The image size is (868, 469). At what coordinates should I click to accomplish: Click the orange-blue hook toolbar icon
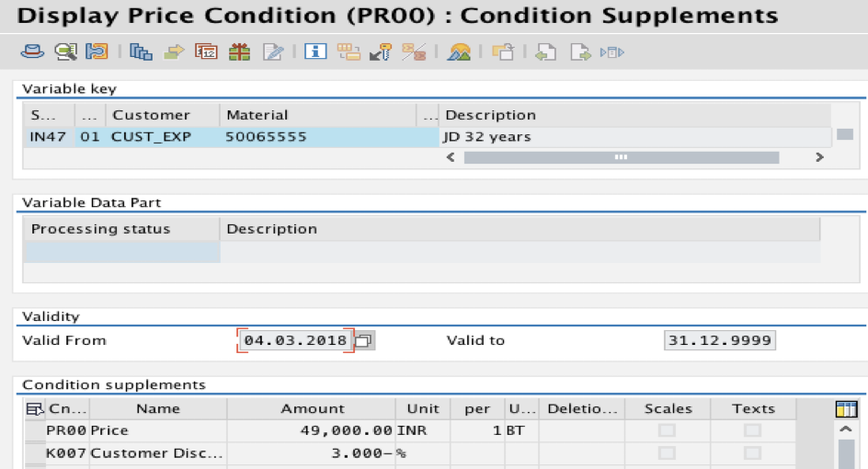(97, 52)
